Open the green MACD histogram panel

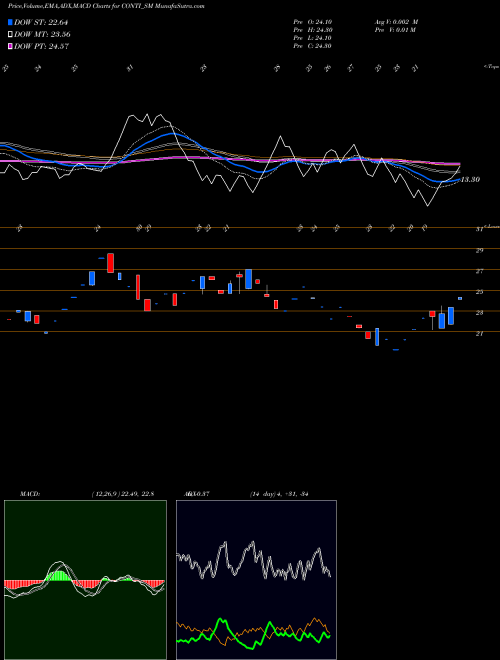point(85,580)
